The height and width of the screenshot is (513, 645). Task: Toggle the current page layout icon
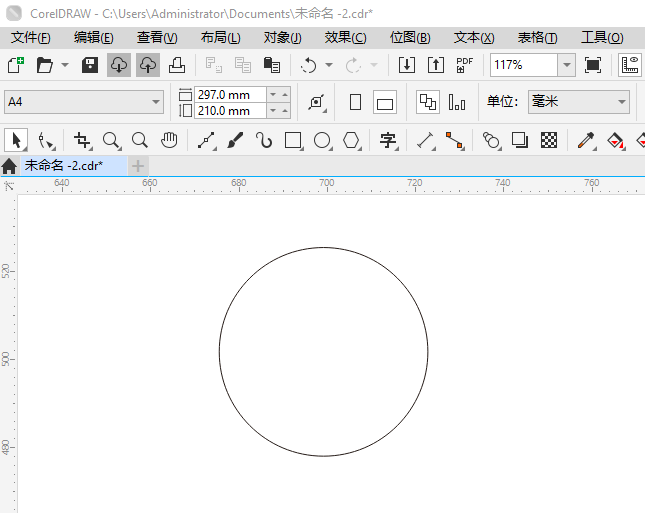(x=457, y=102)
